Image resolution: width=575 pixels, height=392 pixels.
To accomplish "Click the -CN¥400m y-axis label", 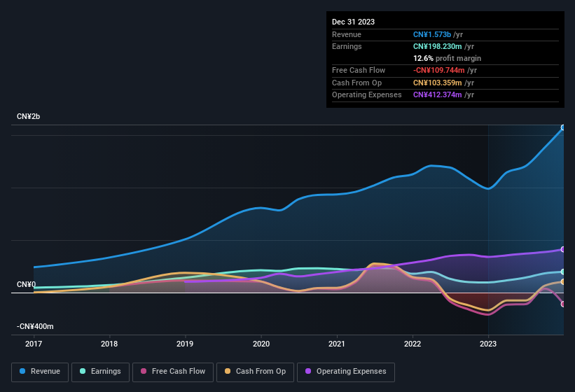I will click(x=35, y=326).
